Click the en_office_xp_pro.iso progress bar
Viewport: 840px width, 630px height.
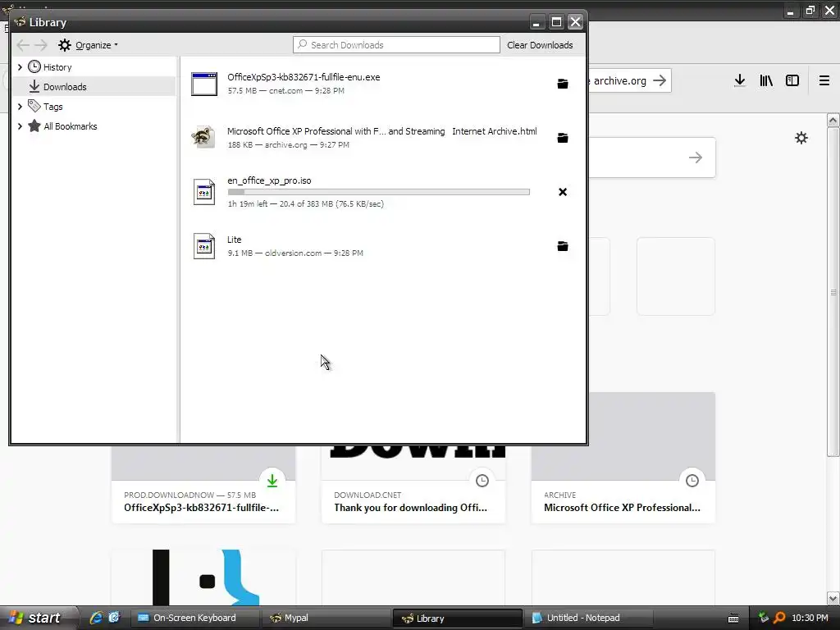[x=379, y=192]
